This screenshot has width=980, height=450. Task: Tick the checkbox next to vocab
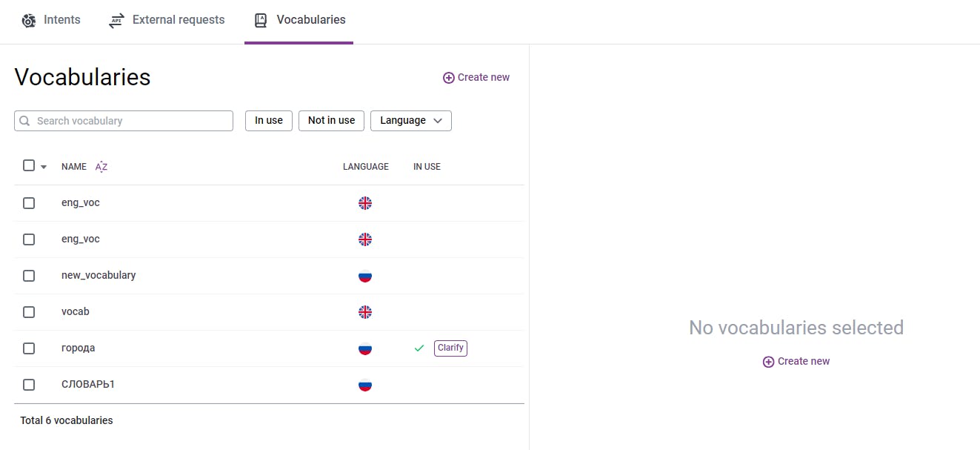coord(29,312)
